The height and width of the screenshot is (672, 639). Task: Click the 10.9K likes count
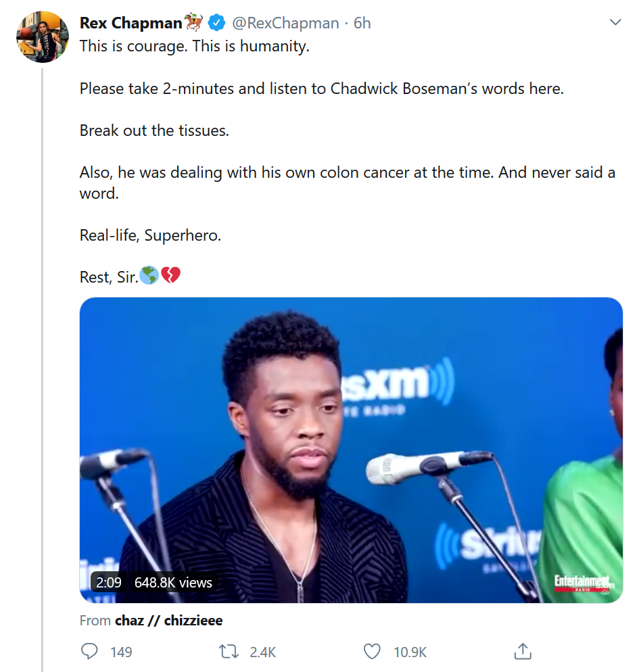tap(410, 652)
